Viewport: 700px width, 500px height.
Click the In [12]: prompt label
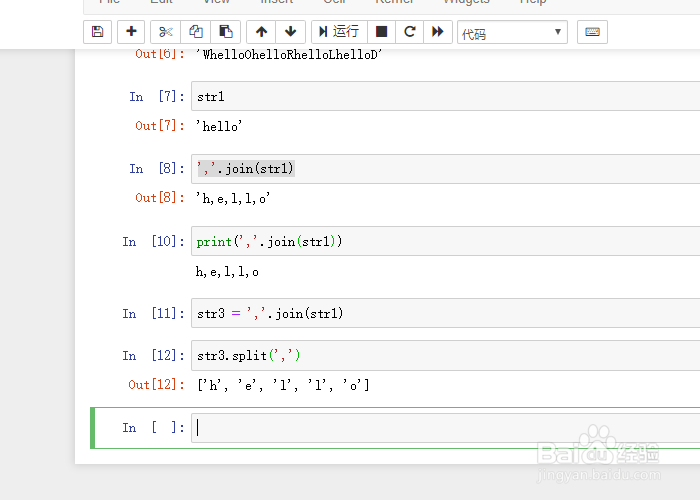154,355
